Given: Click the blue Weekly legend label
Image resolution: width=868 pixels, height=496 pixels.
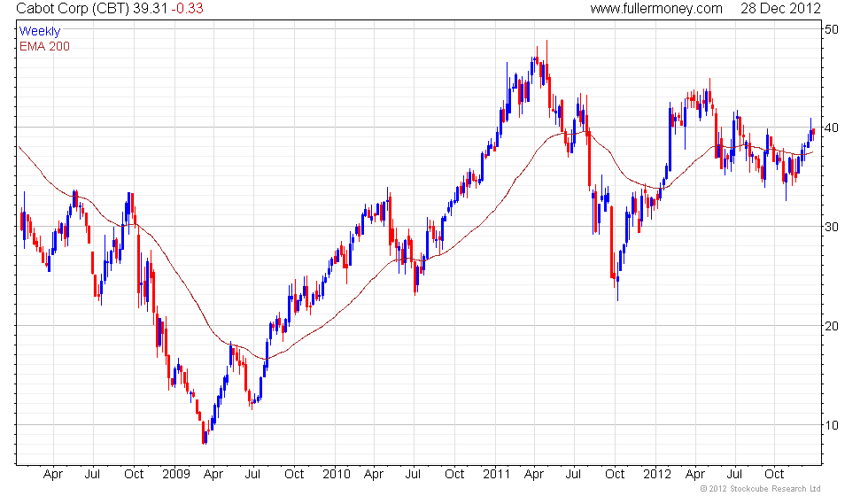Looking at the screenshot, I should [39, 32].
